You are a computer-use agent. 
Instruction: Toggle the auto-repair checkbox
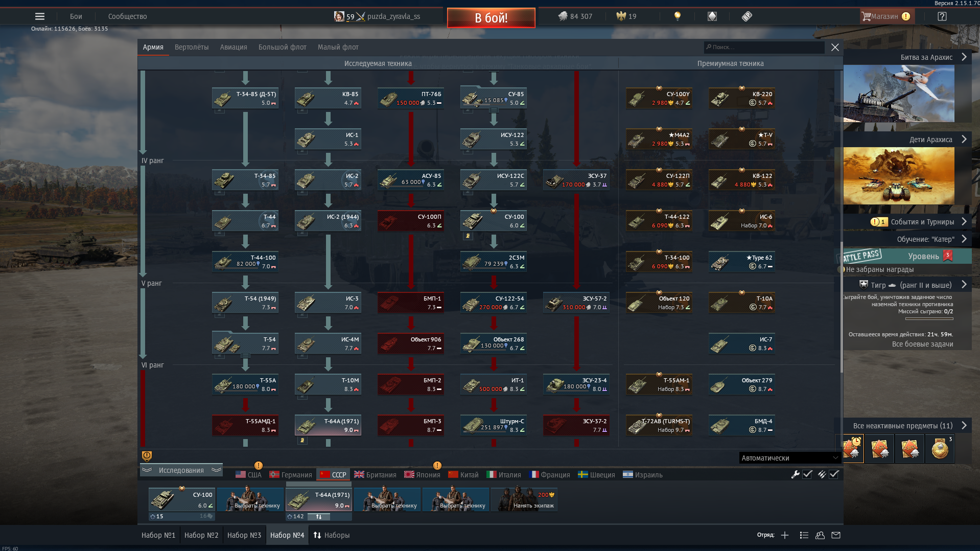(807, 474)
